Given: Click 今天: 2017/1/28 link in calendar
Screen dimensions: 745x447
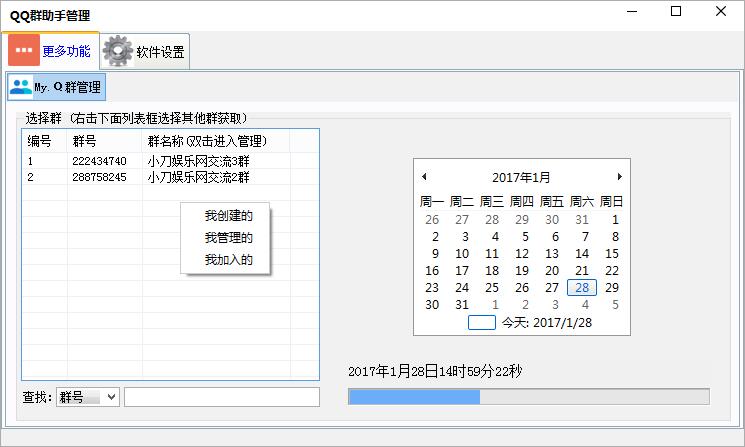Looking at the screenshot, I should point(547,323).
